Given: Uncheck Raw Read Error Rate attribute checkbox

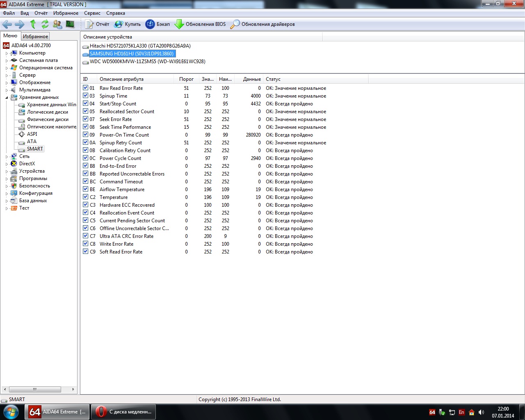Looking at the screenshot, I should pos(85,88).
